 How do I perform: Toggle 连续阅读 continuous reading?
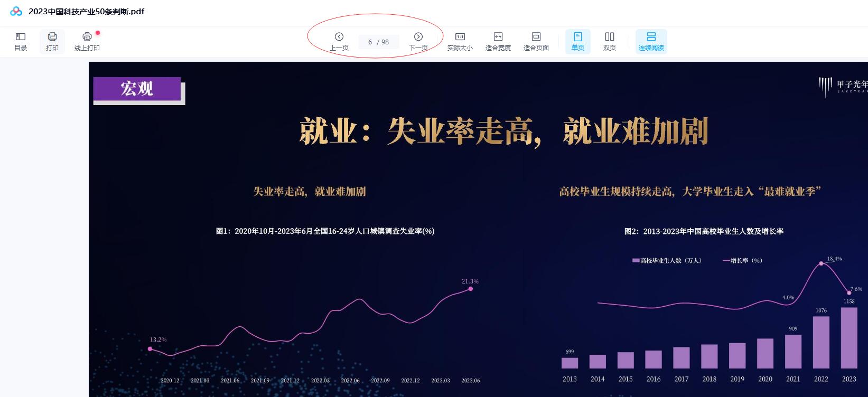651,41
